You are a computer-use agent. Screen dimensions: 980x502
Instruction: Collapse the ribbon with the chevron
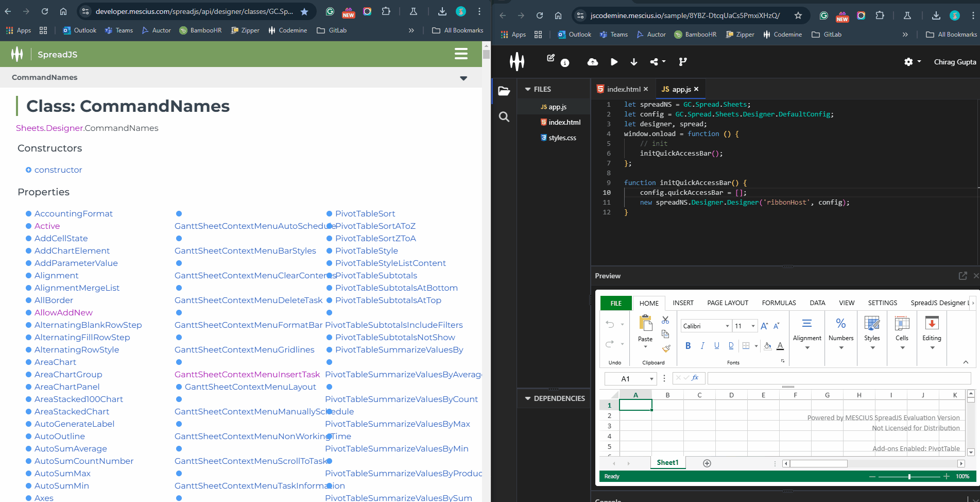[966, 362]
